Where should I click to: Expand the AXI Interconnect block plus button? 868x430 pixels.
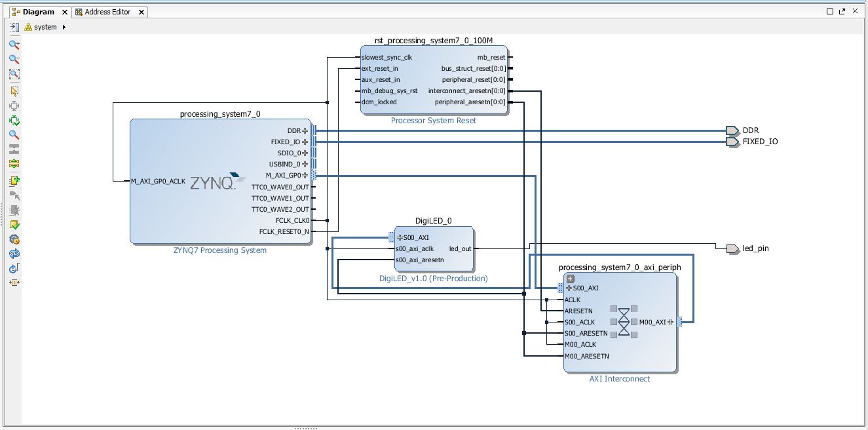(570, 279)
